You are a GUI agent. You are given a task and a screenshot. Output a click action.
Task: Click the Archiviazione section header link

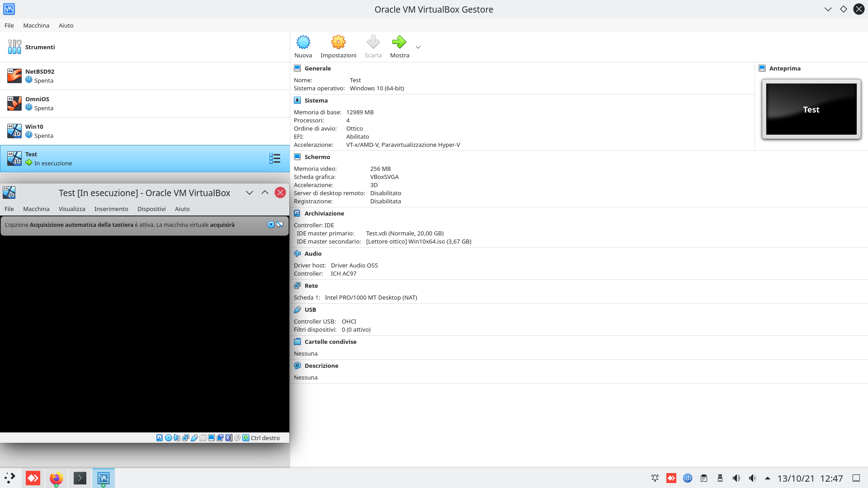[x=324, y=213]
